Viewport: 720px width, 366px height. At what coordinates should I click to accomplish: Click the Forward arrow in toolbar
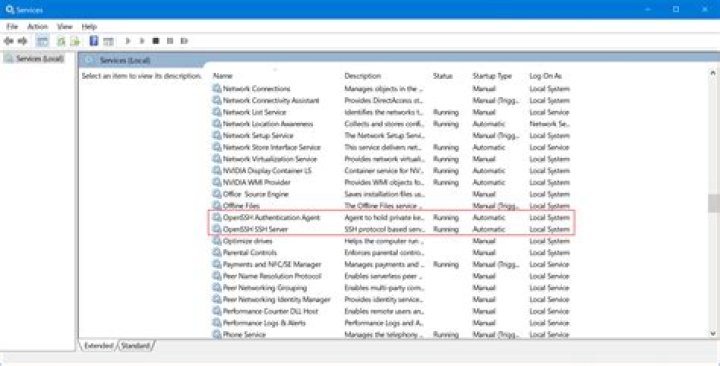[x=22, y=41]
